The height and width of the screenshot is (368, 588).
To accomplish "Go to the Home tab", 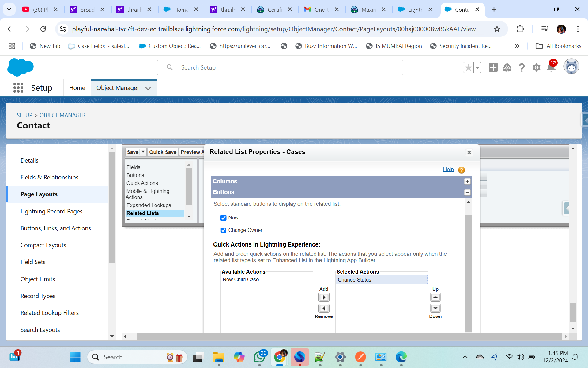I will (77, 88).
